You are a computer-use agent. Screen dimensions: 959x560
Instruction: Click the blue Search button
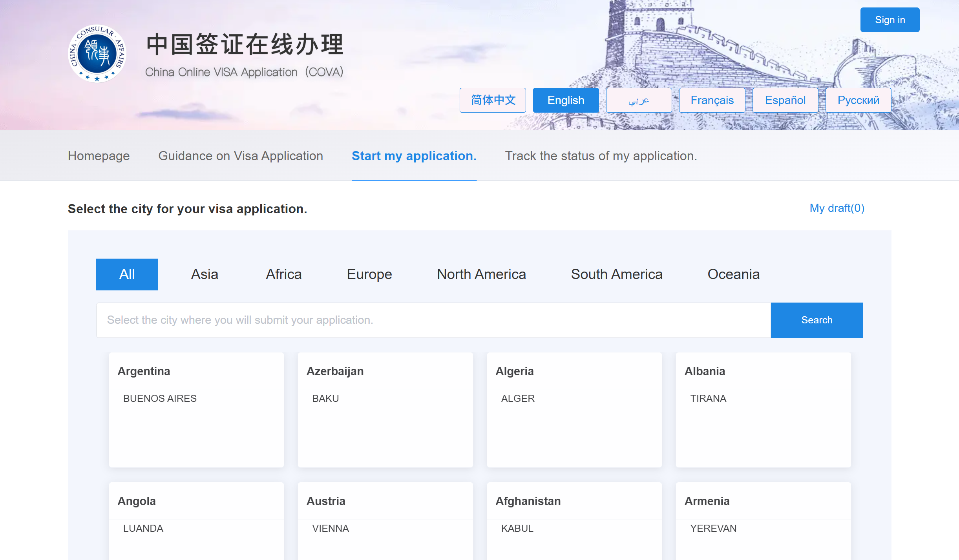[817, 320]
